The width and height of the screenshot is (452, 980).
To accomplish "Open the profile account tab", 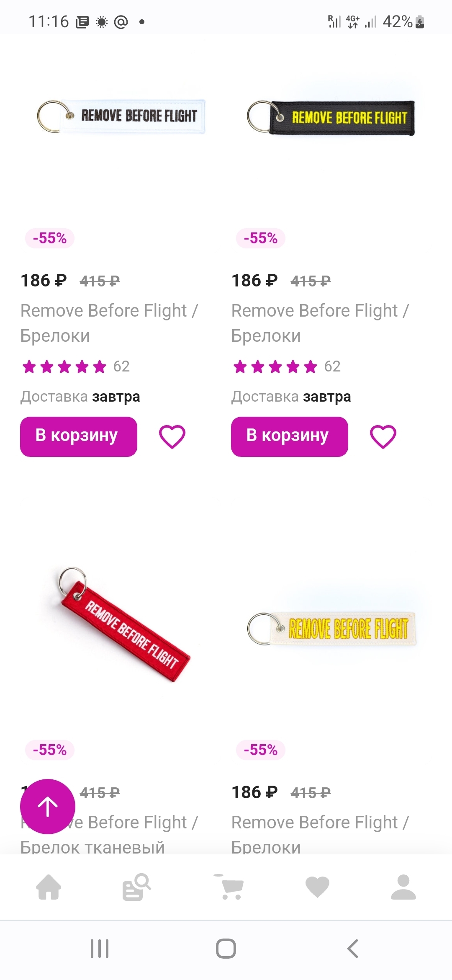I will 403,887.
